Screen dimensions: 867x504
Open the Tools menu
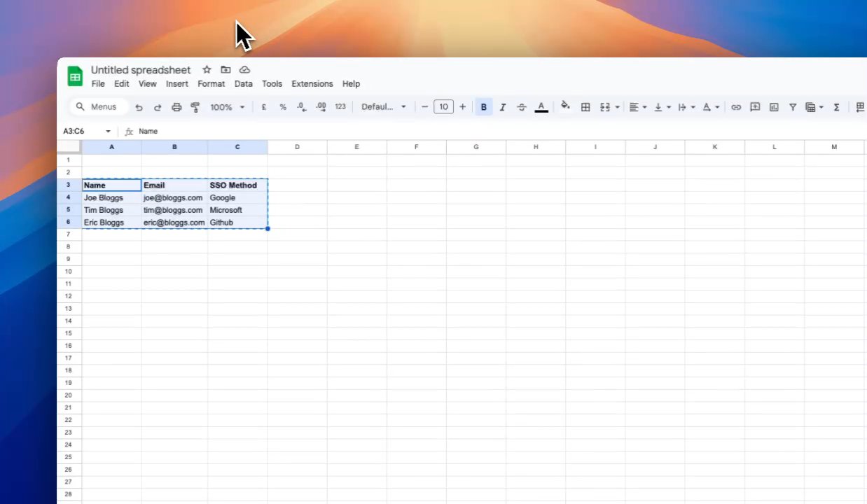[x=272, y=84]
